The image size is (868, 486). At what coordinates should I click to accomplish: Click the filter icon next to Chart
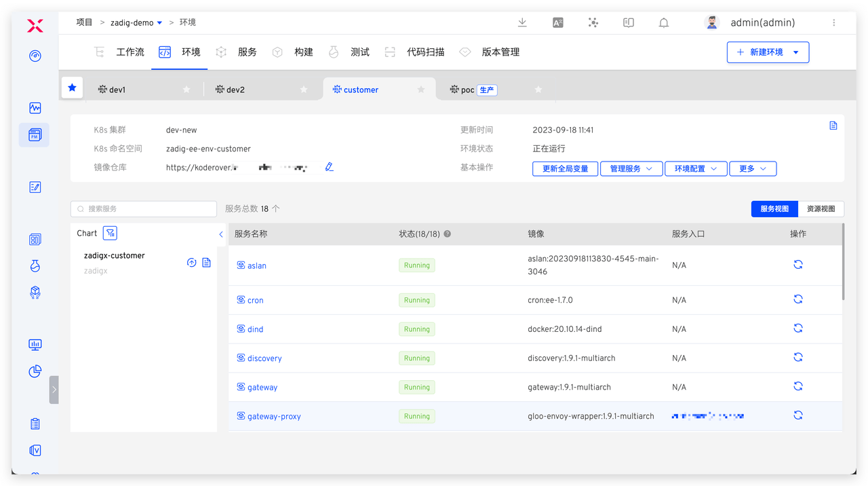tap(110, 233)
